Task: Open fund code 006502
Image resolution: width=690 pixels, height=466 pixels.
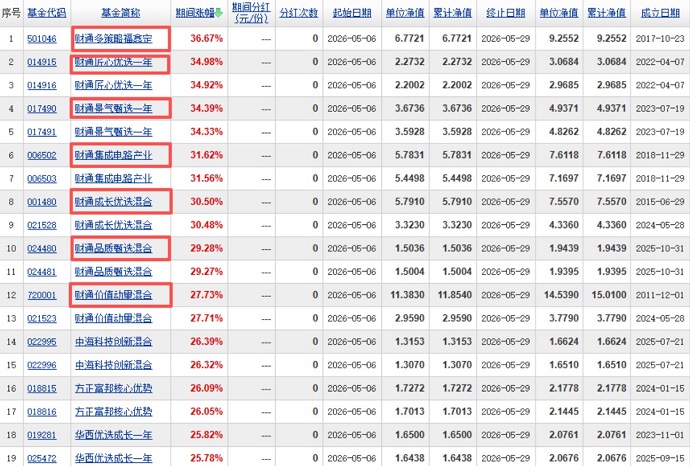Action: [42, 155]
